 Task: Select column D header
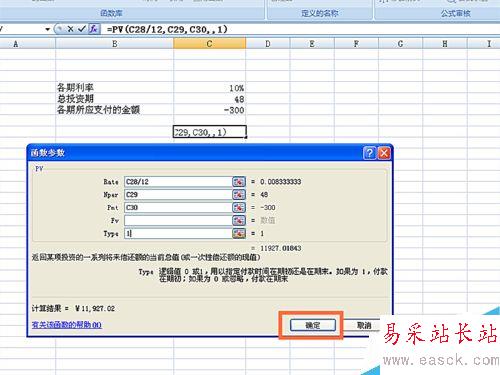coord(268,44)
